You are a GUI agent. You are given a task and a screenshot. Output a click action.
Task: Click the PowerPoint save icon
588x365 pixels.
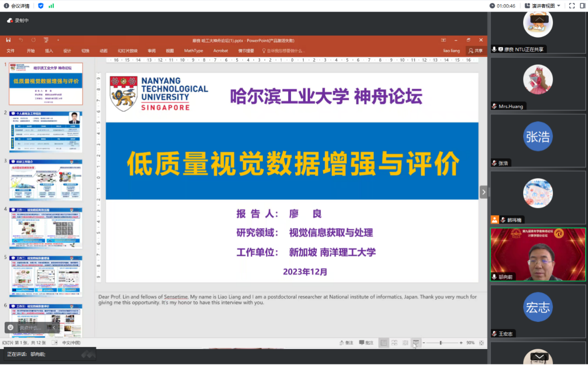click(8, 40)
